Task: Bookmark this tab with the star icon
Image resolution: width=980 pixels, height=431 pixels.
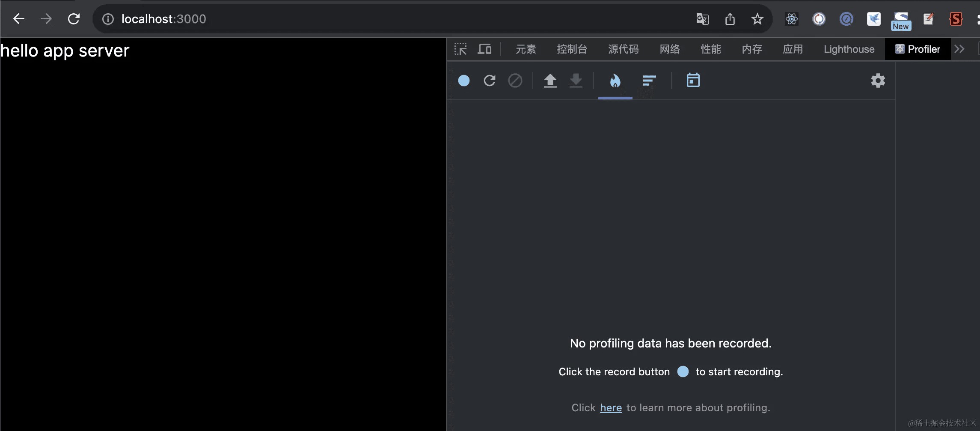Action: coord(757,19)
